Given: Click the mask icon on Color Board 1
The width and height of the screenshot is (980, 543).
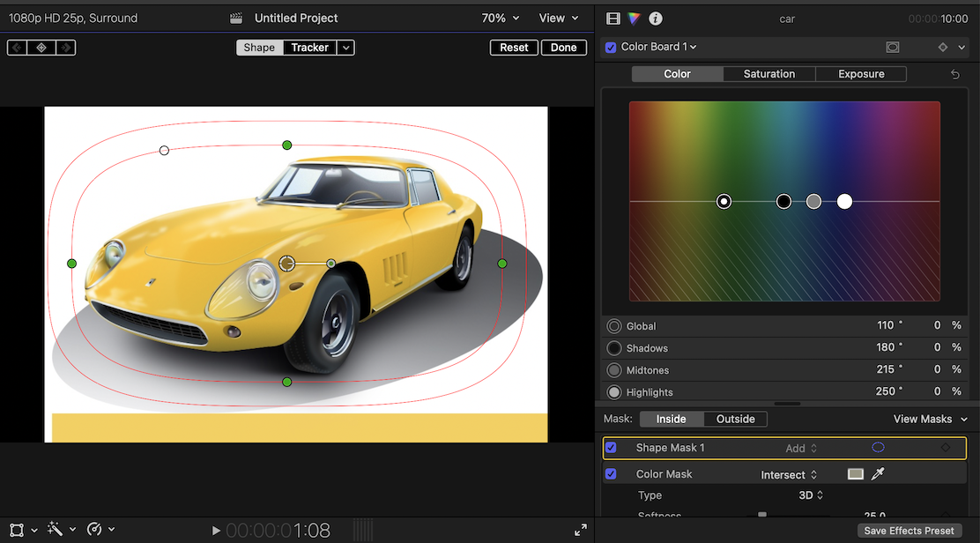Looking at the screenshot, I should point(893,48).
